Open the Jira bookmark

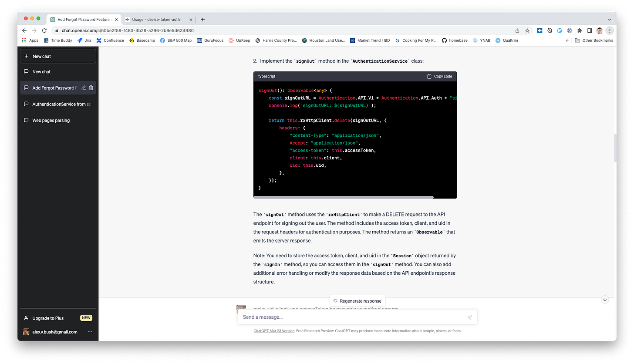click(84, 40)
